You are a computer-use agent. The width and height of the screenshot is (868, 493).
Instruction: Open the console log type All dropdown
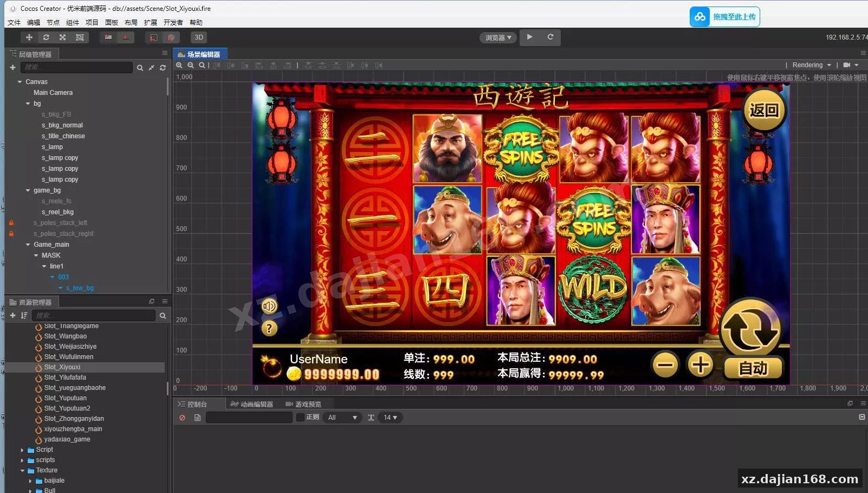click(342, 418)
